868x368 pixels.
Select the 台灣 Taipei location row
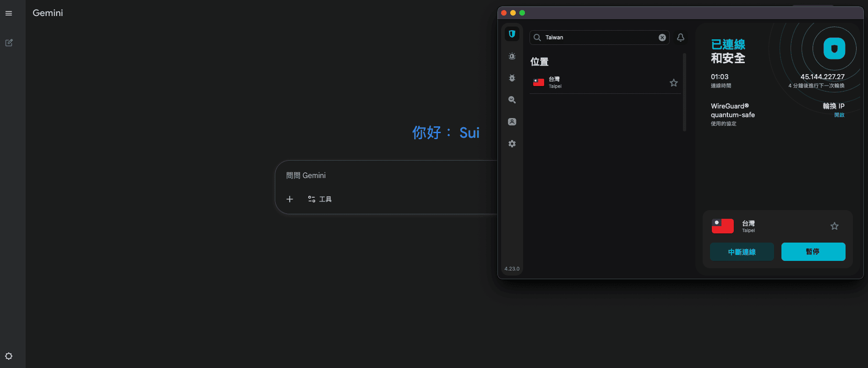tap(605, 83)
